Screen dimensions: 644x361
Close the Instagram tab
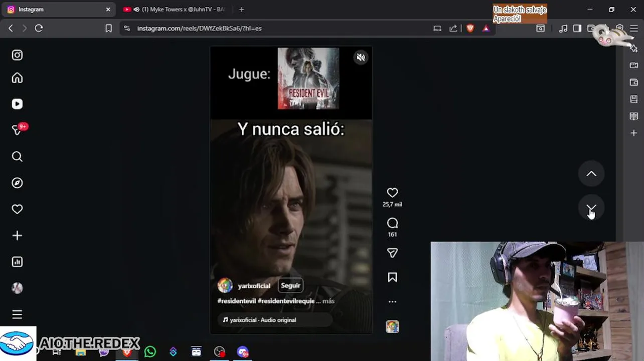click(108, 9)
